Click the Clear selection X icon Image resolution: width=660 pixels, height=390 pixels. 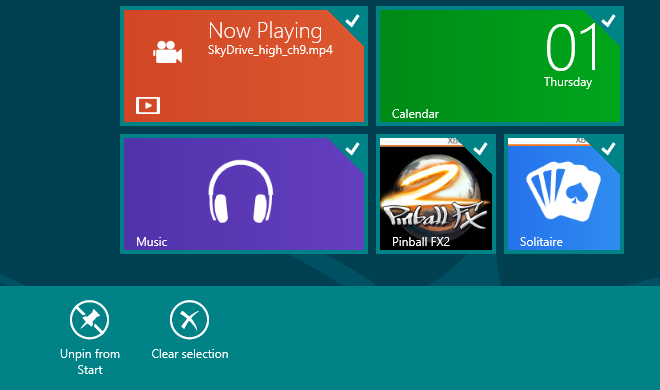189,320
